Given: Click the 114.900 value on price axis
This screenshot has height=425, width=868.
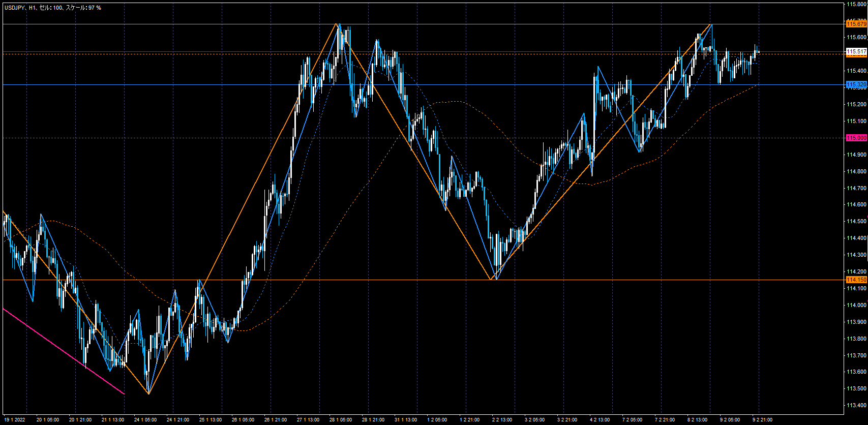Looking at the screenshot, I should tap(856, 155).
